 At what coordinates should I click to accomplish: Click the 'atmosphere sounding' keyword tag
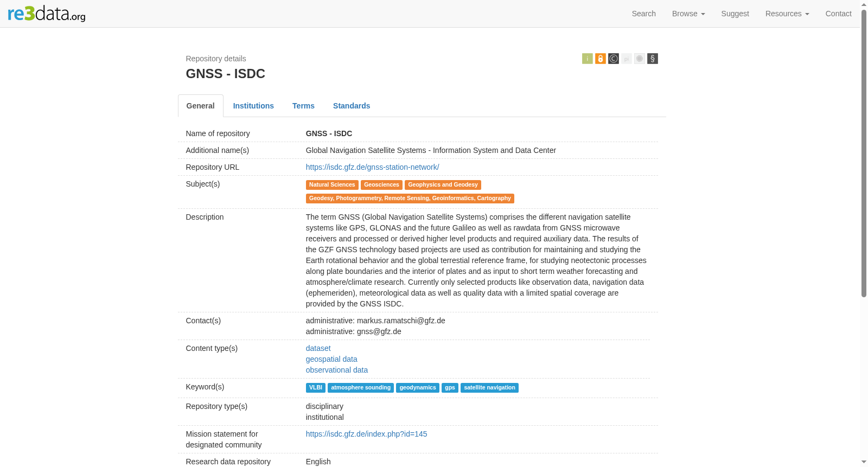coord(361,388)
